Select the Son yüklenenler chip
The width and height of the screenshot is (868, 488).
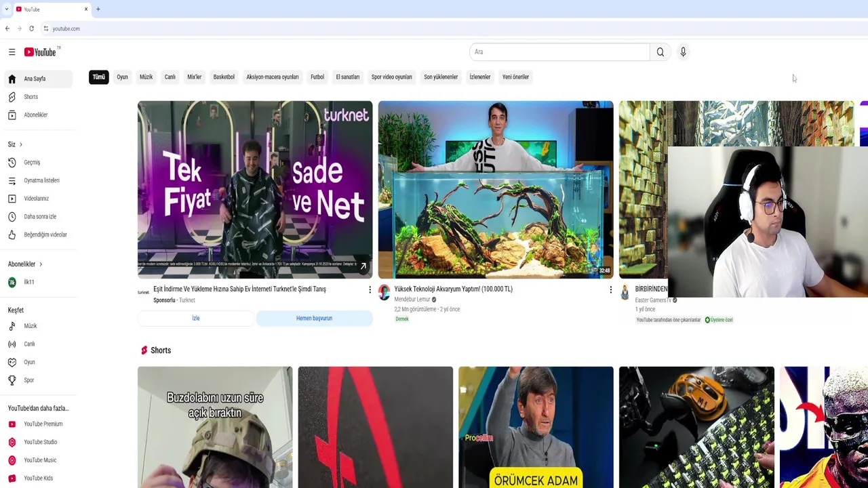pos(441,77)
